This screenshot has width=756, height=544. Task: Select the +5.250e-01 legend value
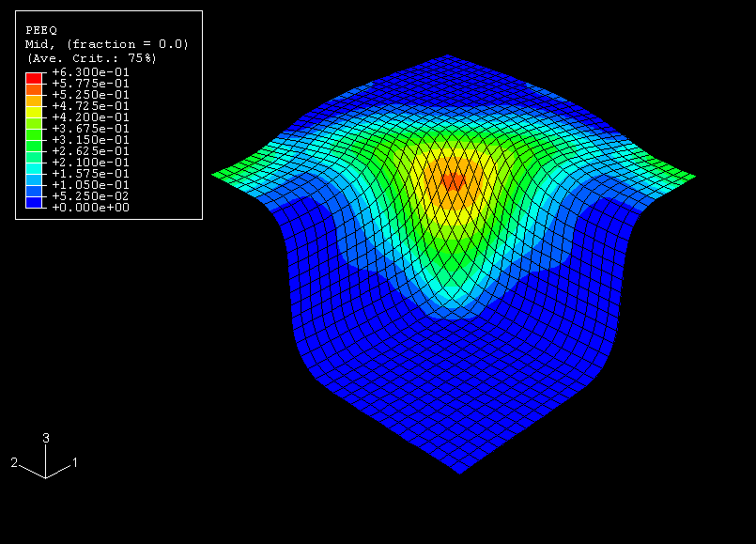pos(91,95)
